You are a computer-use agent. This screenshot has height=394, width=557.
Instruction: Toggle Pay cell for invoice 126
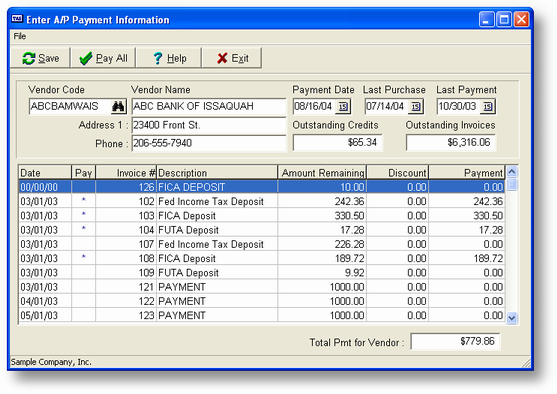[83, 187]
